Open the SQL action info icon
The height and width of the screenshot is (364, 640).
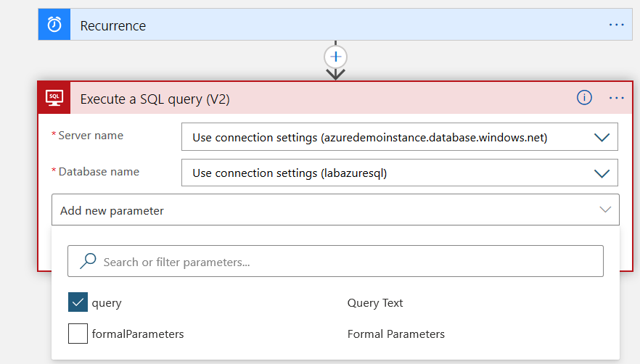584,98
